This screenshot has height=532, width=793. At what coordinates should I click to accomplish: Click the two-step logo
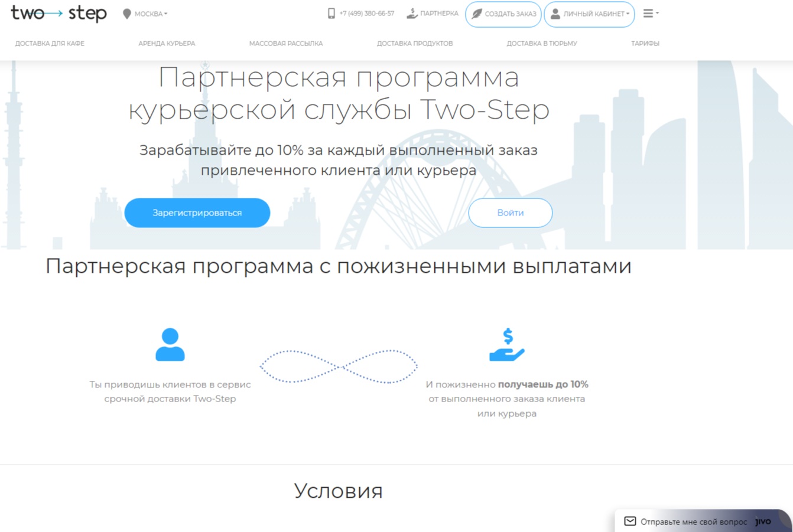coord(59,14)
